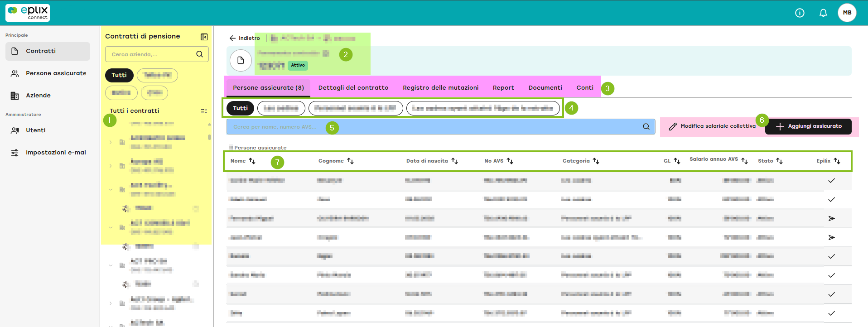This screenshot has width=868, height=327.
Task: Focus Cerca per nome, numero AVS field
Action: point(440,127)
